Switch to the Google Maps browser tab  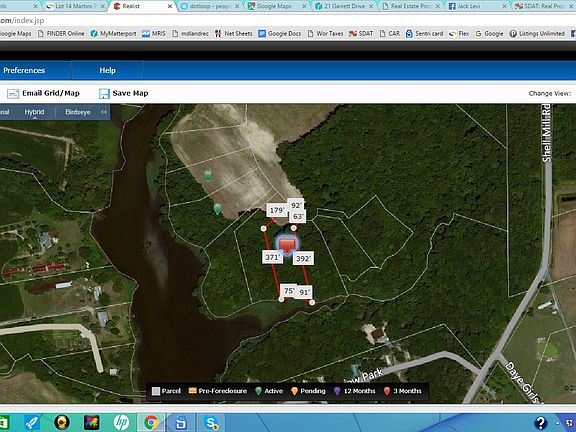pos(276,6)
